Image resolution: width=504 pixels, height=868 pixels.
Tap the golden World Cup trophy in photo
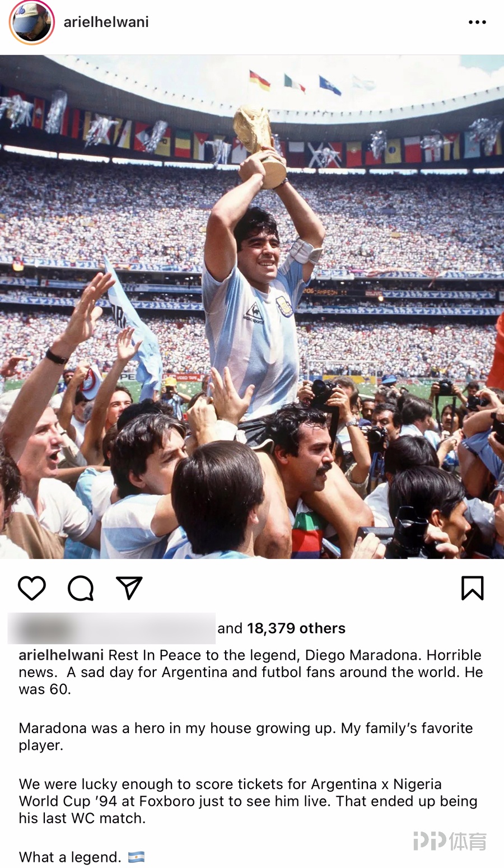(x=260, y=144)
